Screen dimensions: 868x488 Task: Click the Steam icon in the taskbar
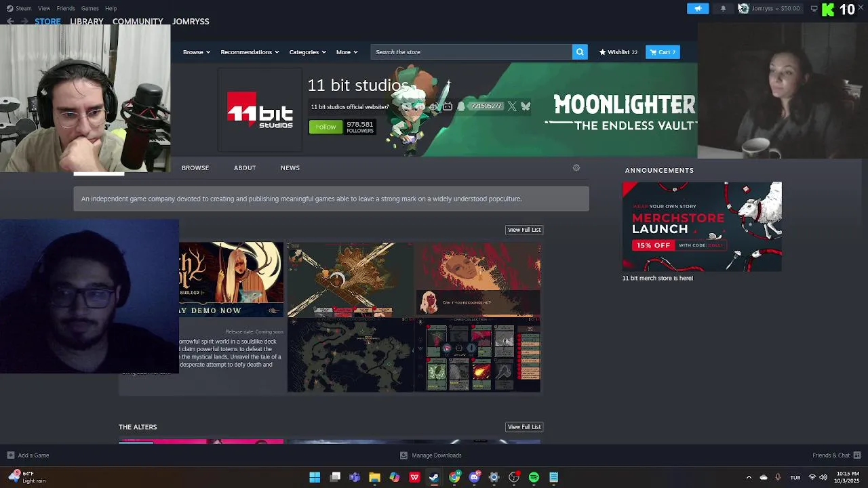pos(434,477)
